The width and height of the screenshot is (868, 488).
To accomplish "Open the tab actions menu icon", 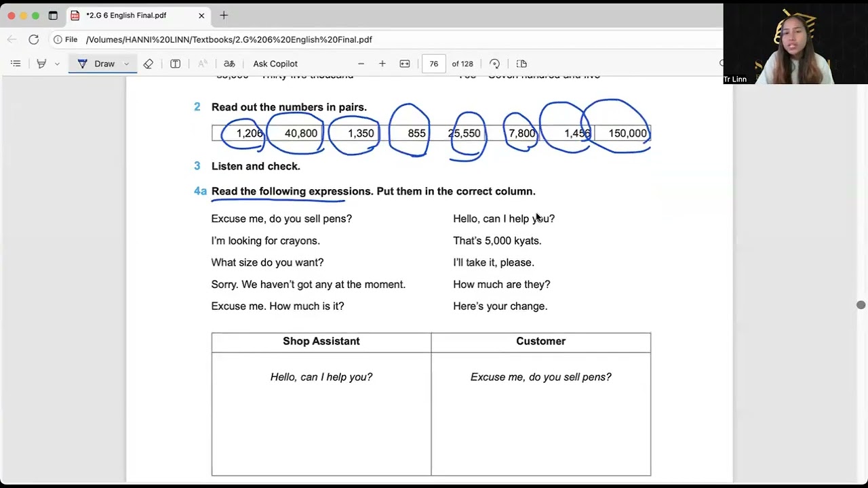I will point(53,16).
